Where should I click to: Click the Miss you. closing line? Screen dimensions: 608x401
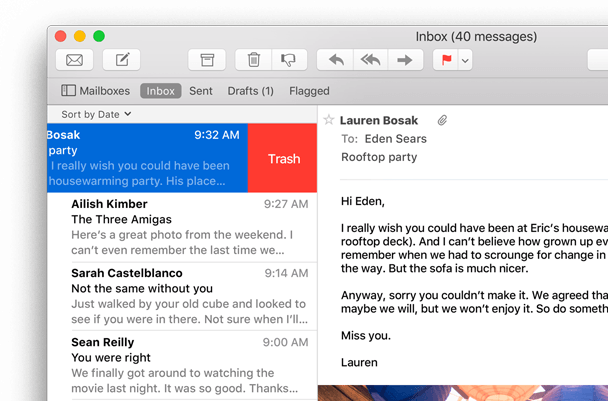click(366, 335)
